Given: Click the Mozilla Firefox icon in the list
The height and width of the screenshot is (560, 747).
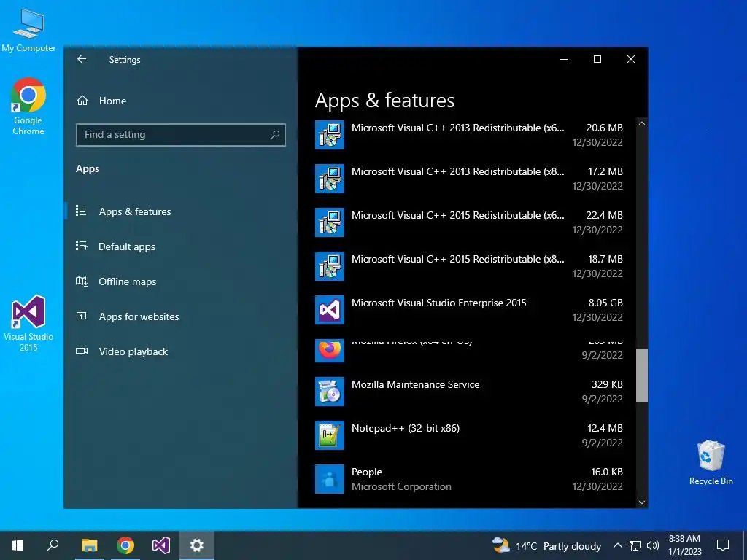Looking at the screenshot, I should point(330,351).
